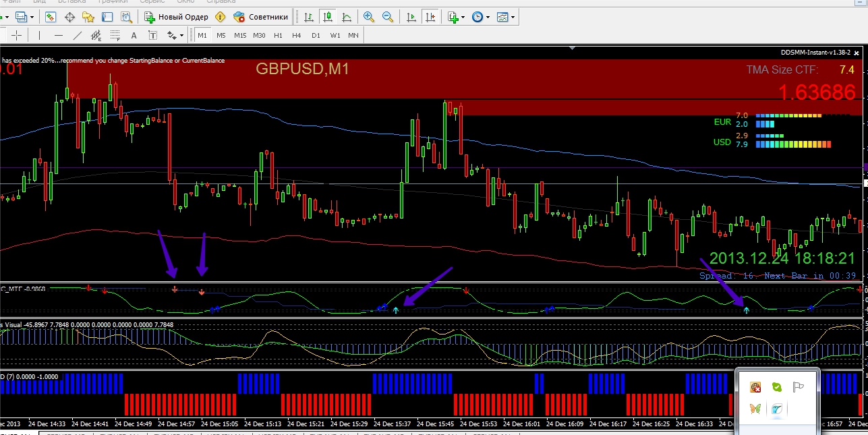Open the Action Center flag tray icon
Image resolution: width=868 pixels, height=435 pixels.
pyautogui.click(x=798, y=387)
